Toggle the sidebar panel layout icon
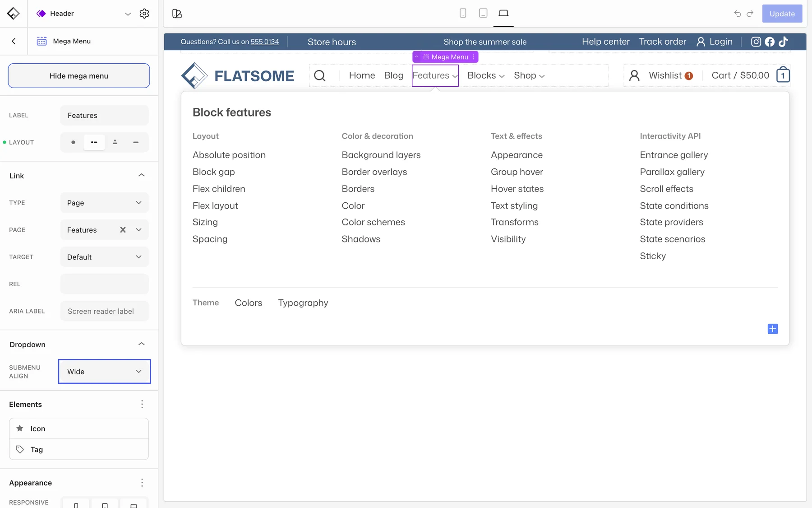Screen dimensions: 812x508 coord(177,14)
